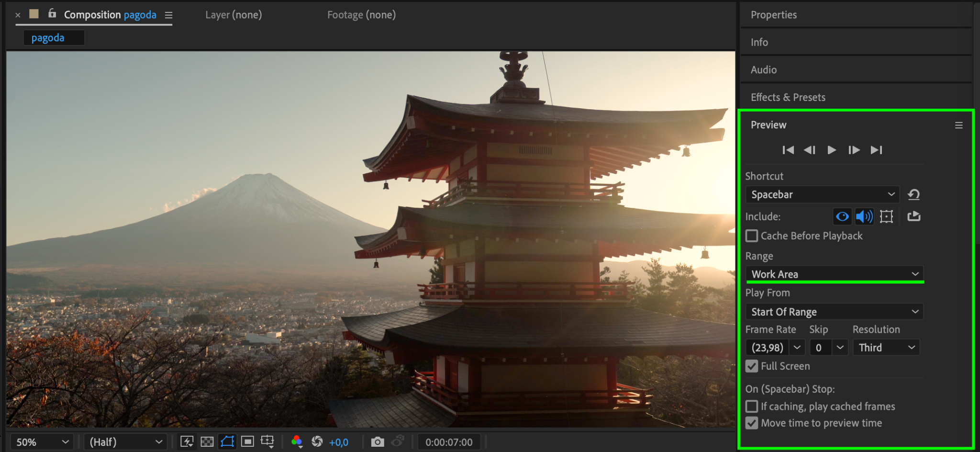Open the Range dropdown showing Work Area
Image resolution: width=980 pixels, height=452 pixels.
coord(835,274)
